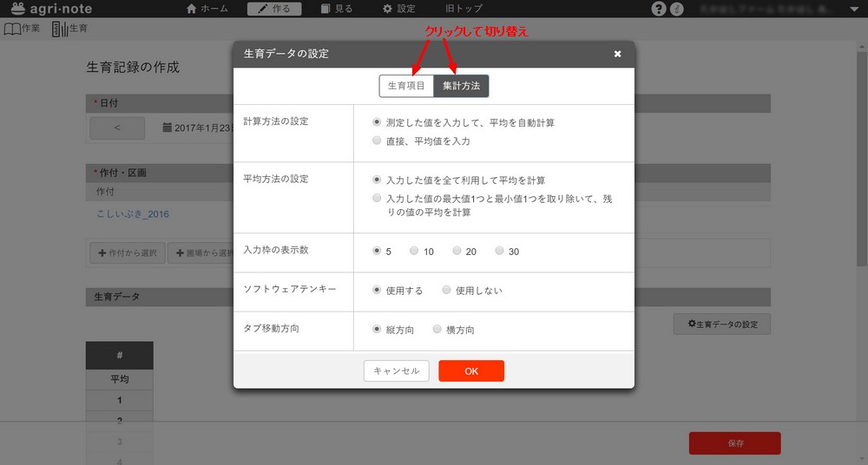The image size is (868, 465).
Task: Select 使用しない for software ten-key
Action: point(446,291)
